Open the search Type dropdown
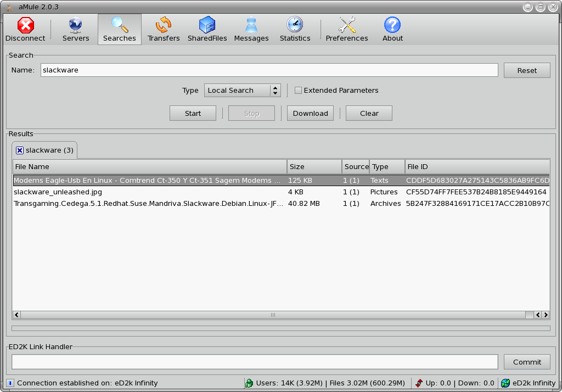 pyautogui.click(x=242, y=91)
